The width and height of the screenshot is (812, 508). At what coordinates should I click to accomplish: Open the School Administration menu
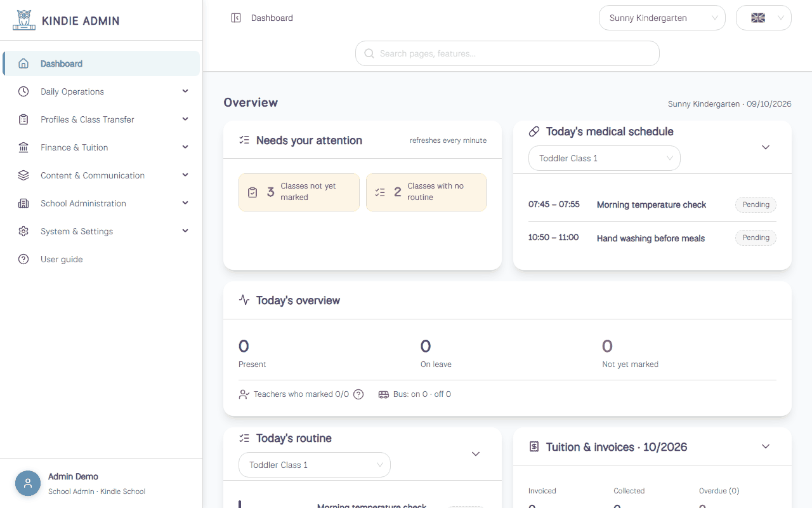coord(101,203)
